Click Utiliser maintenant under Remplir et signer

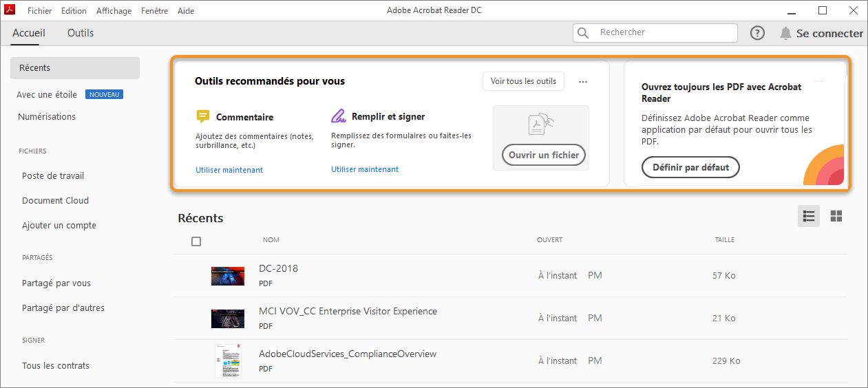pos(365,169)
